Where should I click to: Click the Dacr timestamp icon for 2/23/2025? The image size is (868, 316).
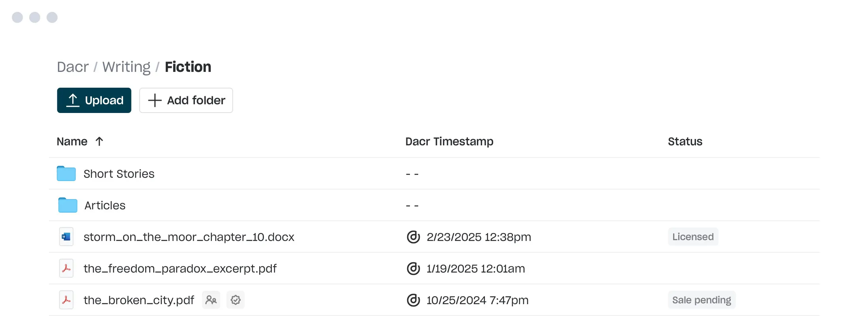tap(413, 237)
